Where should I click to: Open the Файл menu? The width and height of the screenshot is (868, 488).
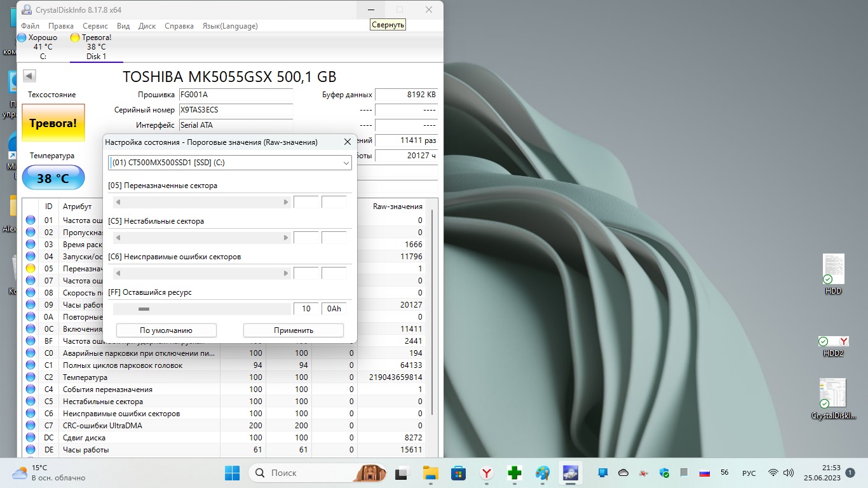[30, 26]
